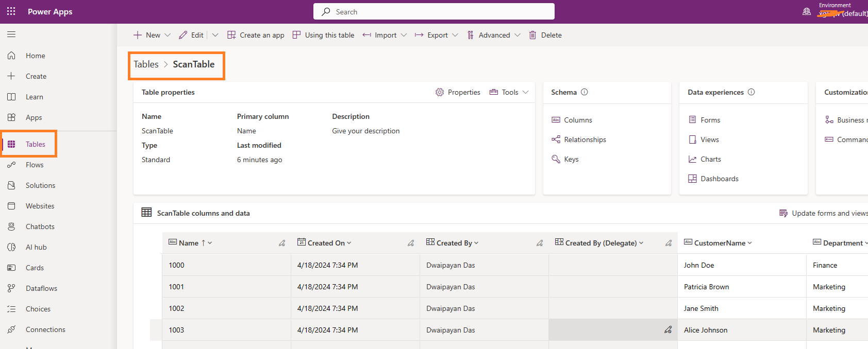Collapse the left navigation hamburger menu
This screenshot has height=349, width=868.
[x=11, y=34]
